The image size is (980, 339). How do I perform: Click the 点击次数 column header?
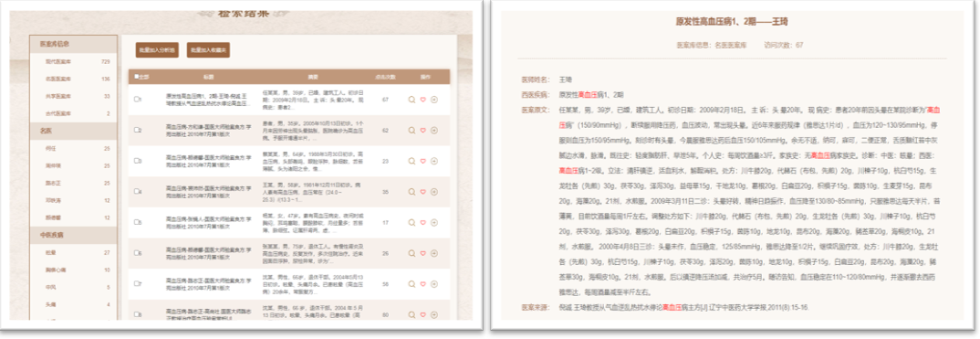point(385,77)
